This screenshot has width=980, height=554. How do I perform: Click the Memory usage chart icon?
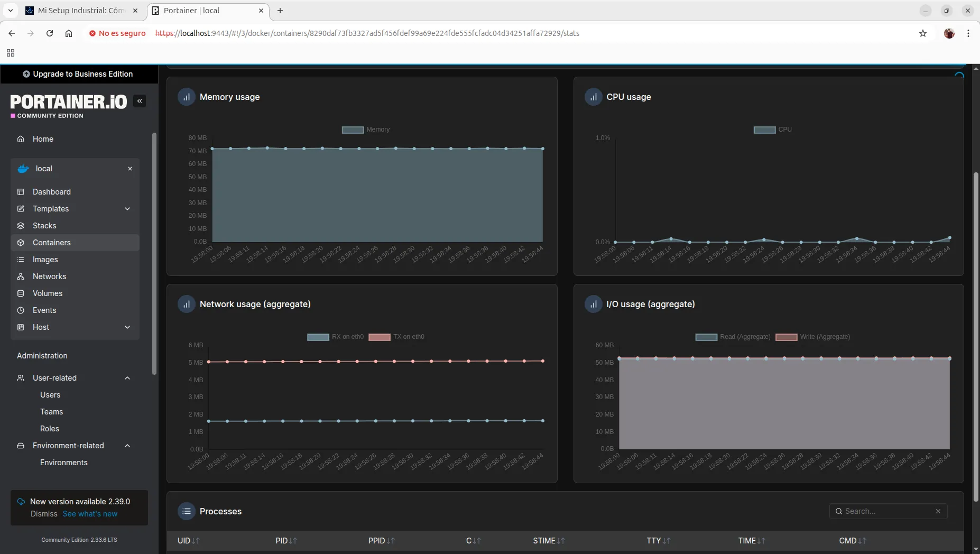point(187,97)
